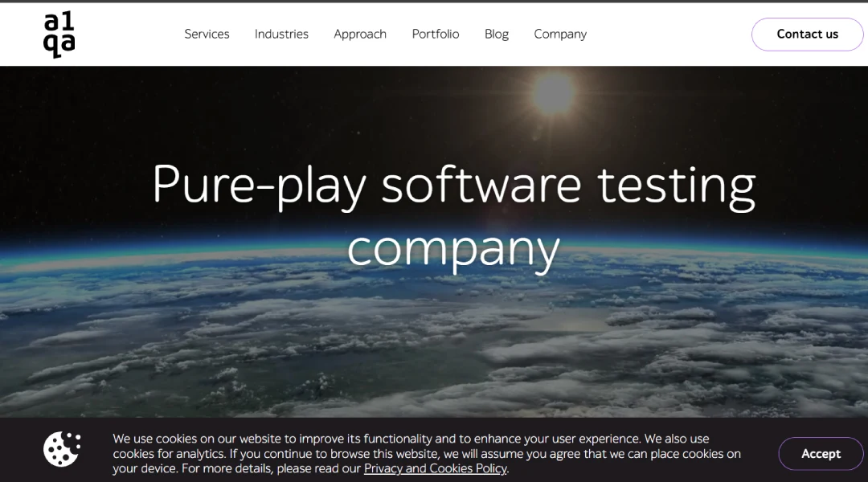Open the Services menu

coord(207,34)
